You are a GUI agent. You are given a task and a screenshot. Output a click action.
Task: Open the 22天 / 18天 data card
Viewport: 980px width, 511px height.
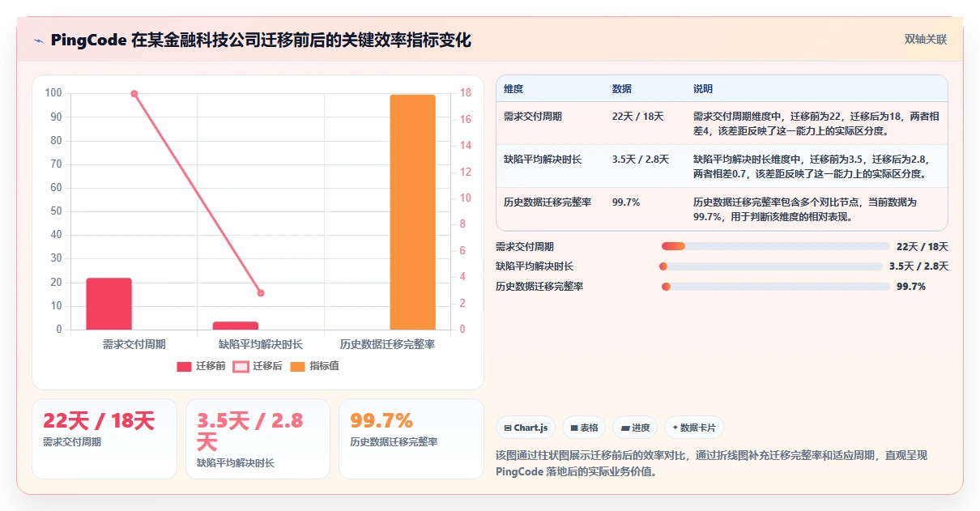pyautogui.click(x=104, y=439)
